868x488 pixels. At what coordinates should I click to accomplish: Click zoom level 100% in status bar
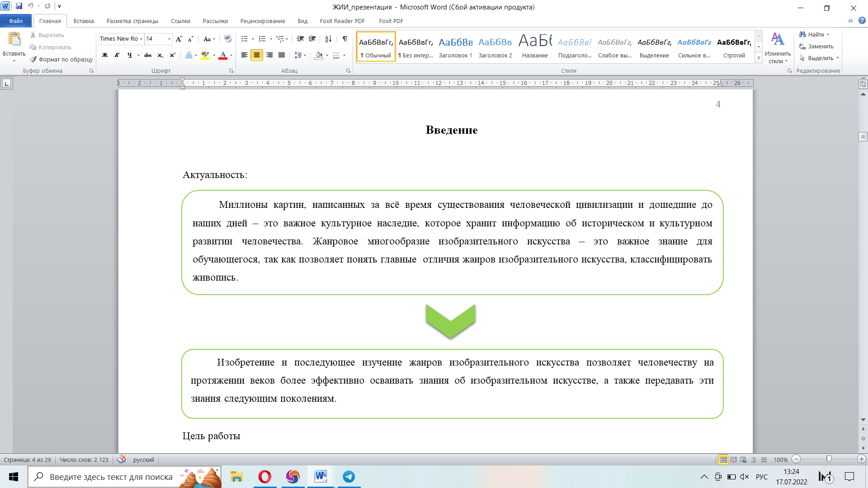coord(780,460)
